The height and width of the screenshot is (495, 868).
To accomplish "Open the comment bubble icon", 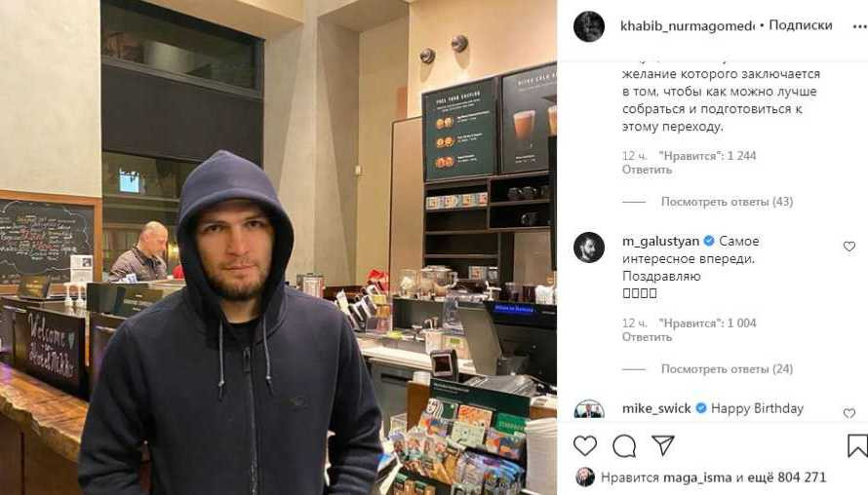I will [x=624, y=445].
